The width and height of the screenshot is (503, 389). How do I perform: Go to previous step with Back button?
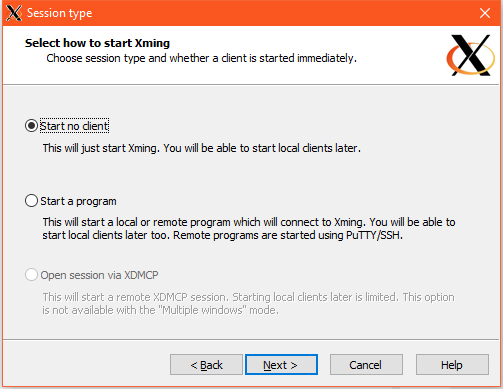point(206,365)
